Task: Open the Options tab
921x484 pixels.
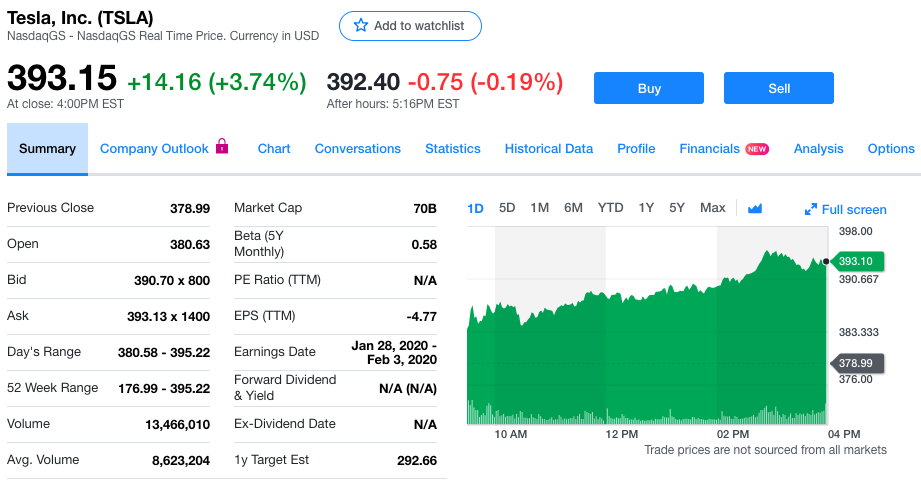Action: 890,149
